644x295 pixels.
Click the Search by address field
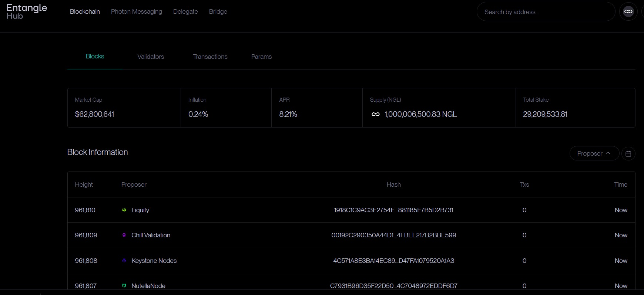click(x=545, y=12)
